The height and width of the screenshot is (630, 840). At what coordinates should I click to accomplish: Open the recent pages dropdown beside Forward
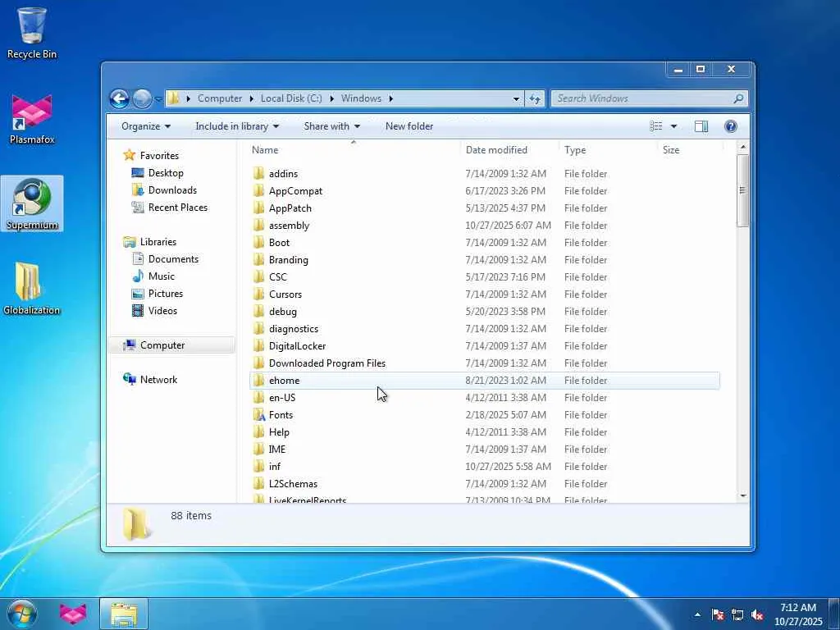[x=158, y=99]
